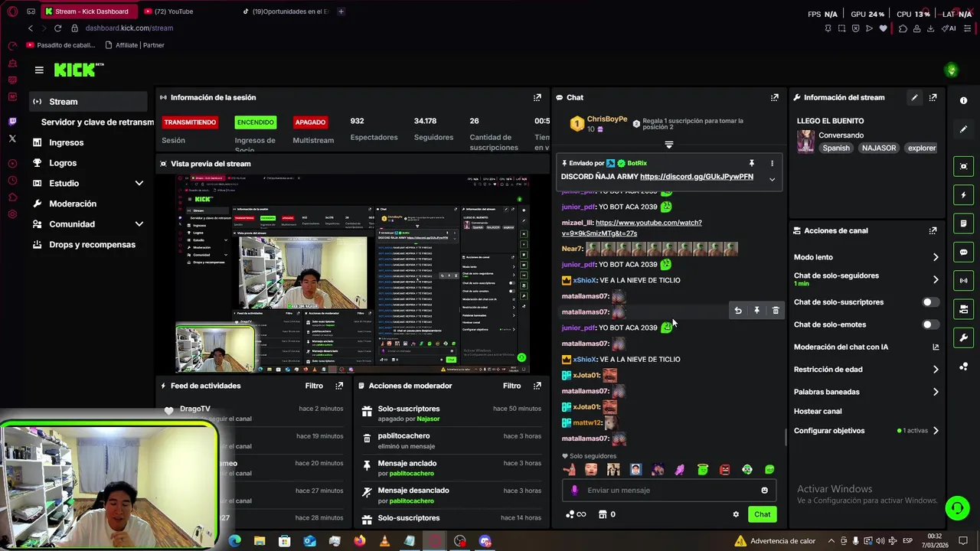The width and height of the screenshot is (980, 551).
Task: Toggle Chat de solo-emotes switch
Action: pyautogui.click(x=930, y=324)
